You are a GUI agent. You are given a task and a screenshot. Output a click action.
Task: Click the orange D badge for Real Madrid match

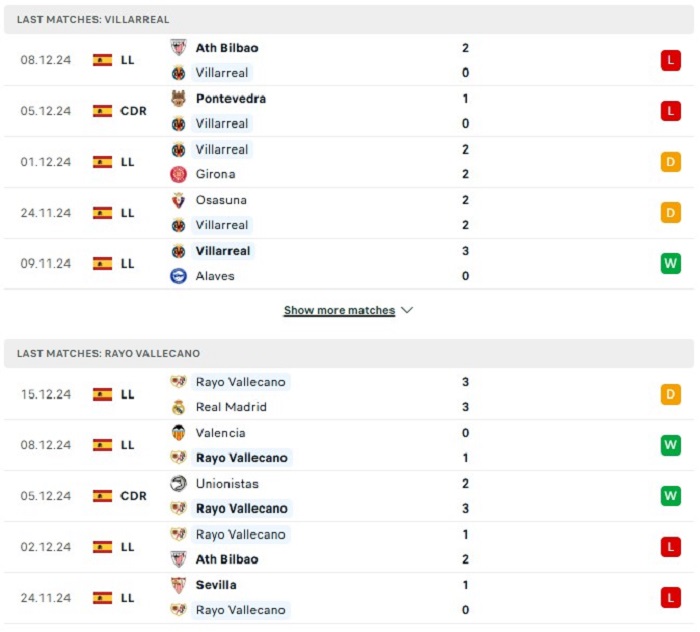671,395
